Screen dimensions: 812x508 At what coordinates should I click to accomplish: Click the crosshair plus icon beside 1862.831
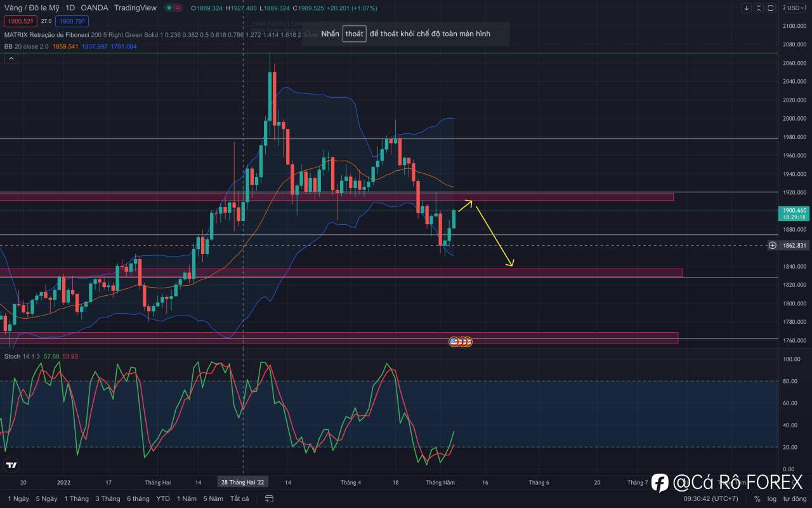click(773, 245)
